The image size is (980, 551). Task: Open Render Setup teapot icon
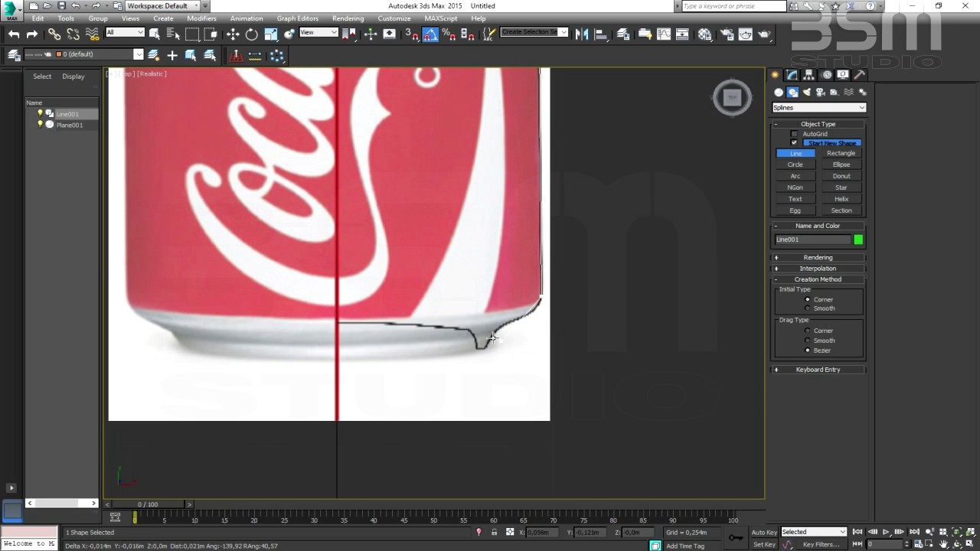[x=727, y=34]
